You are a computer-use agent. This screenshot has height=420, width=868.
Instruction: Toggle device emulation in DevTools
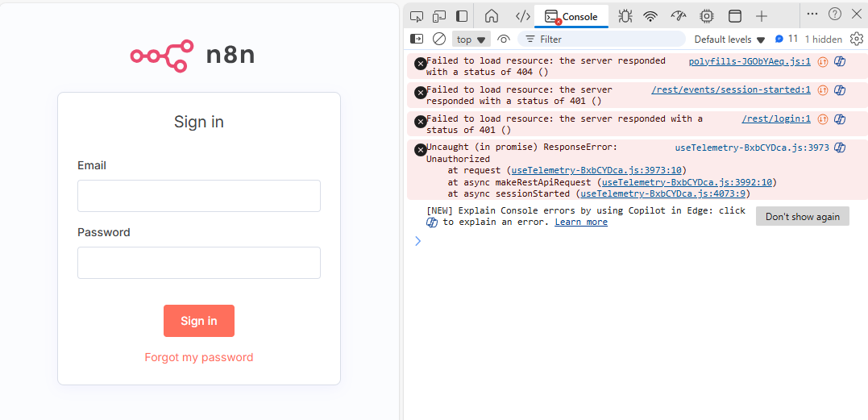click(439, 16)
